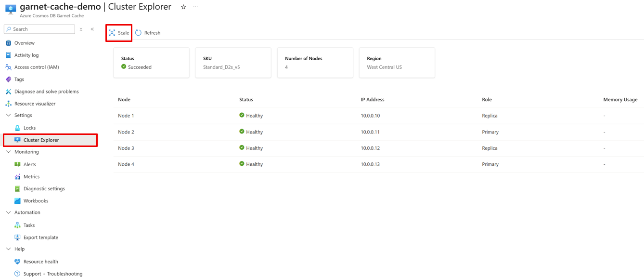Collapse the Settings section

pos(8,116)
